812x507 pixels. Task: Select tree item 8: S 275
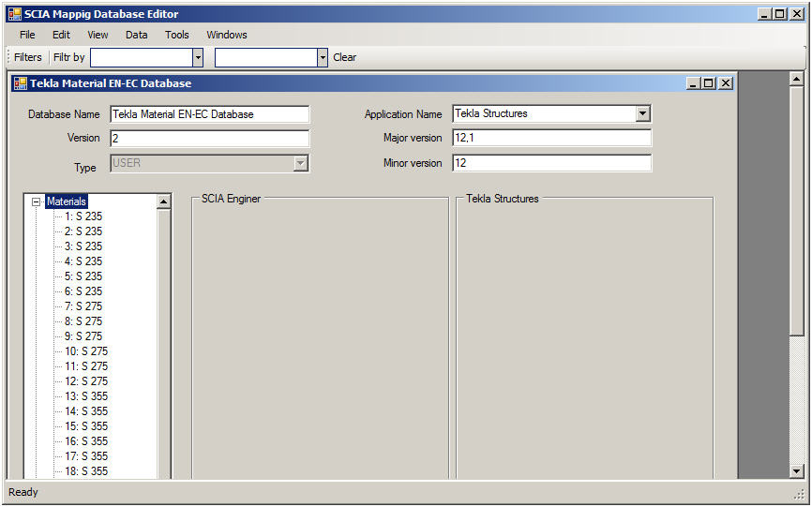point(83,321)
